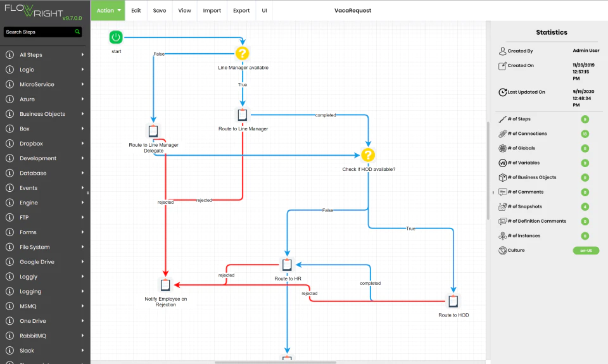608x364 pixels.
Task: Open the Export menu
Action: point(241,11)
